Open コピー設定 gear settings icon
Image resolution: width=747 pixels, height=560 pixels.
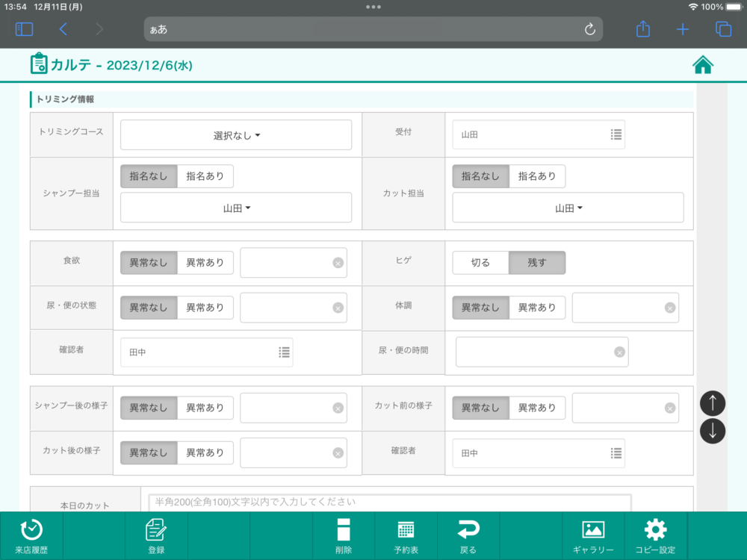(655, 535)
